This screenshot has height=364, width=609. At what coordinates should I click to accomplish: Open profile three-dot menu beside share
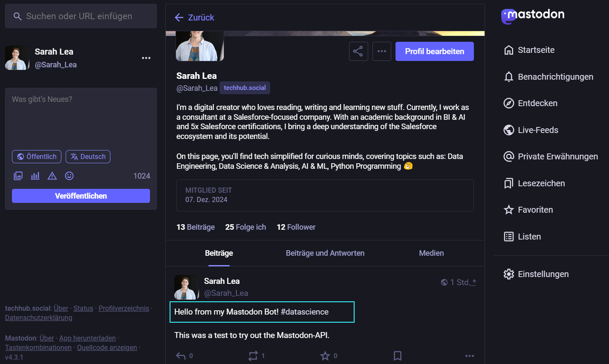pos(381,52)
